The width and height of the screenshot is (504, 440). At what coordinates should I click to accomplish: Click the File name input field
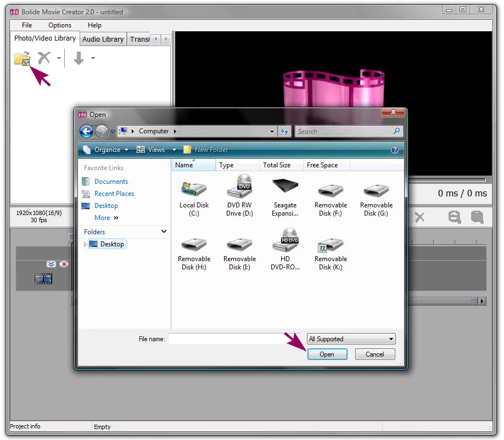coord(234,339)
